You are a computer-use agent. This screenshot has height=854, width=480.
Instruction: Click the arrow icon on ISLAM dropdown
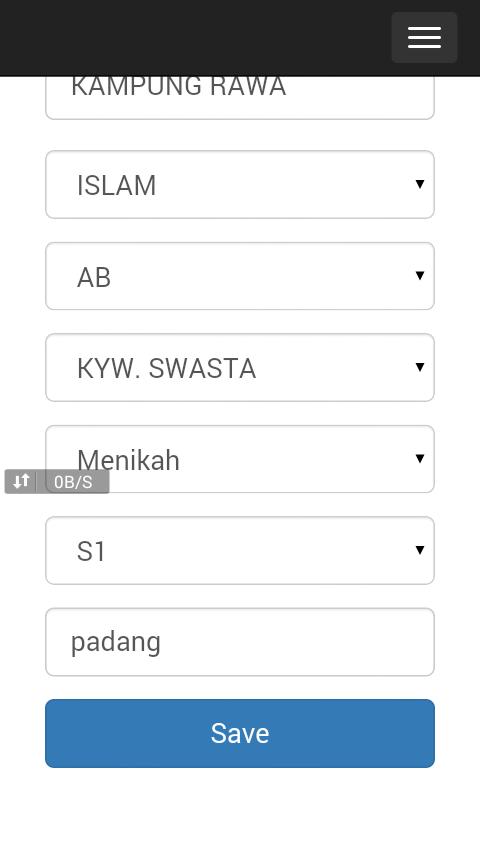(x=420, y=184)
